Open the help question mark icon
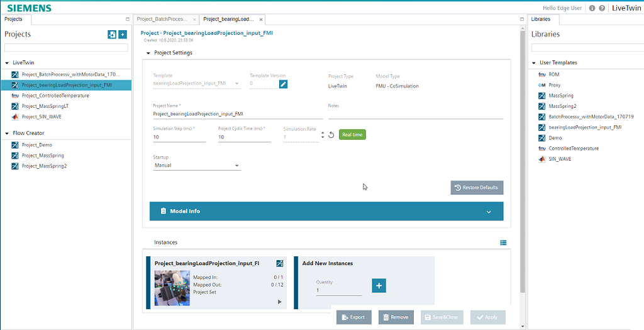 pos(602,8)
